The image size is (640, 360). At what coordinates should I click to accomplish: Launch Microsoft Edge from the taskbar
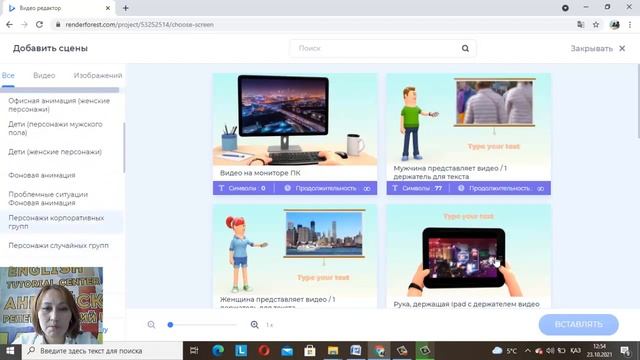click(218, 351)
